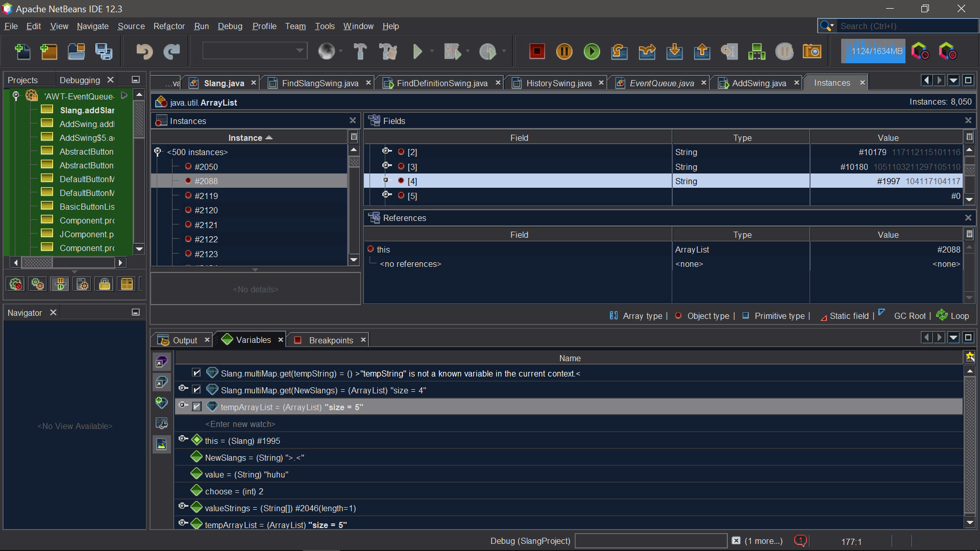980x551 pixels.
Task: Collapse the <500 instances> tree node
Action: (158, 152)
